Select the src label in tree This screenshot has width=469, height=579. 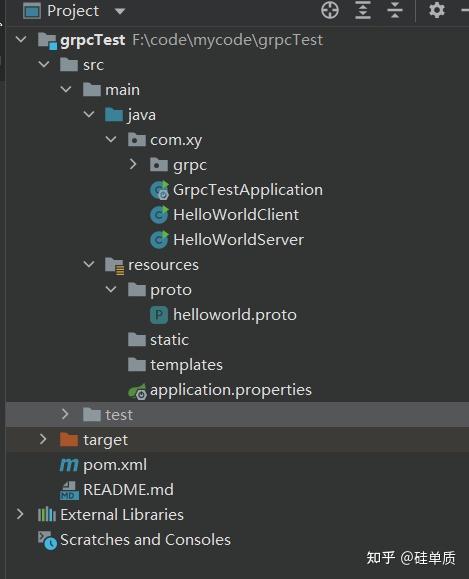pyautogui.click(x=93, y=65)
